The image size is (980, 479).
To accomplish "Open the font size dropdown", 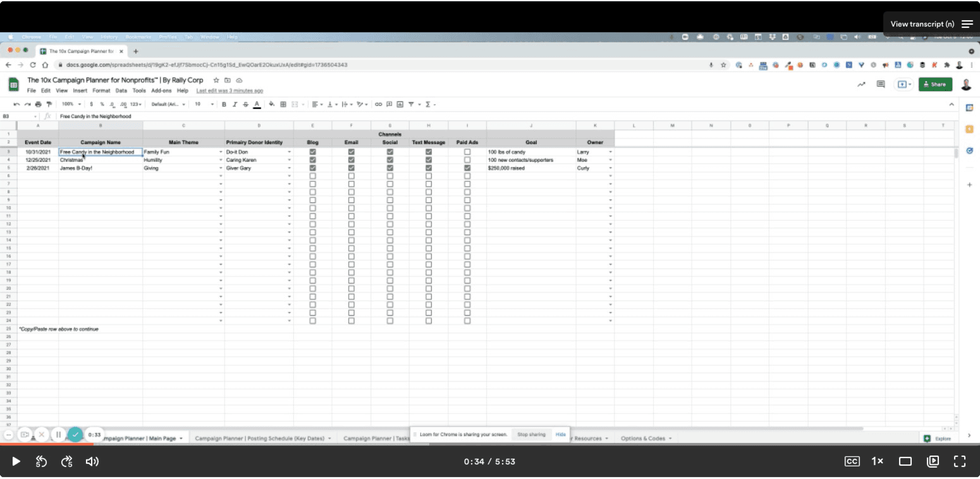I will click(x=204, y=104).
